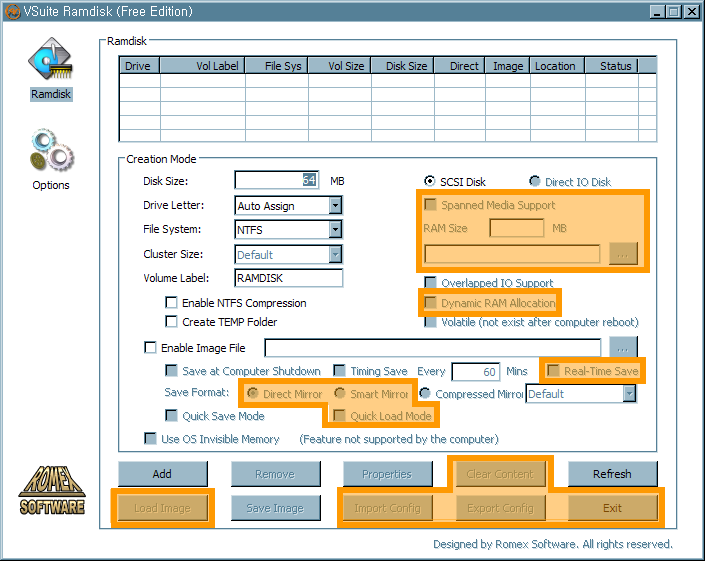Image resolution: width=705 pixels, height=561 pixels.
Task: Toggle Dynamic RAM Allocation checkbox
Action: tap(430, 303)
